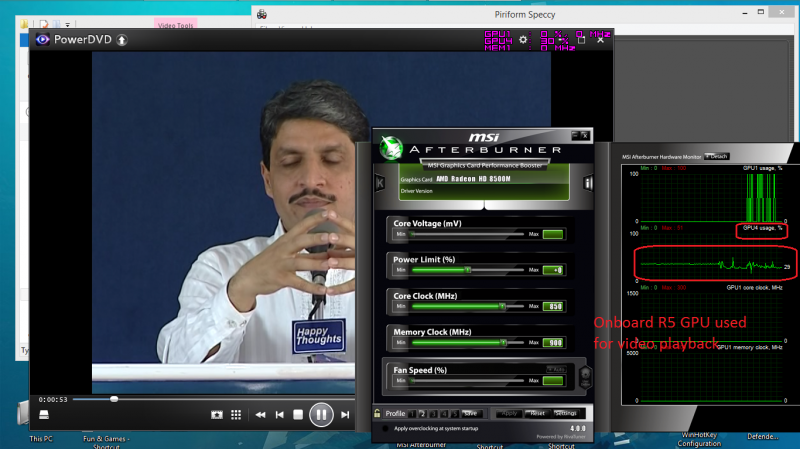800x449 pixels.
Task: Adjust the Memory Clock slider handle
Action: (x=503, y=342)
